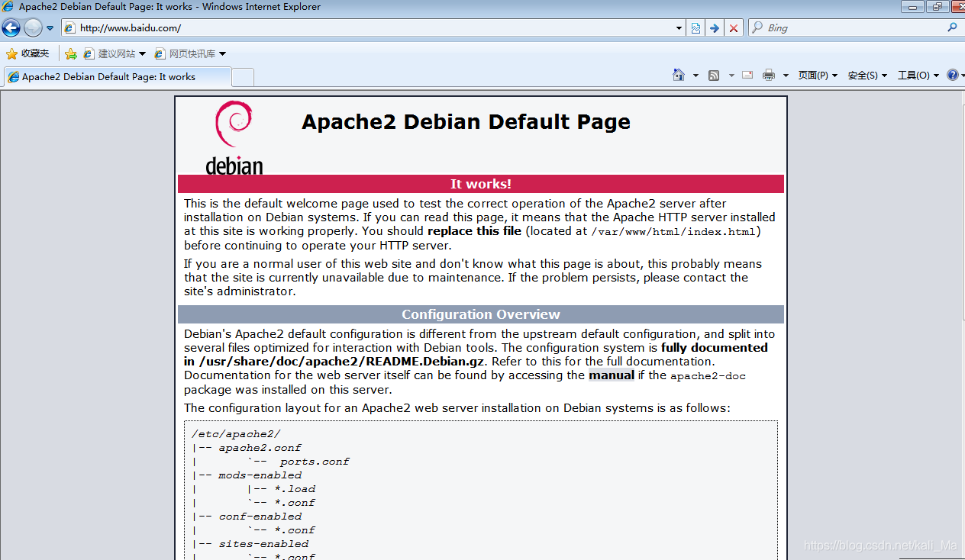Open the 网页快讯库 web slice gallery

pyautogui.click(x=190, y=53)
